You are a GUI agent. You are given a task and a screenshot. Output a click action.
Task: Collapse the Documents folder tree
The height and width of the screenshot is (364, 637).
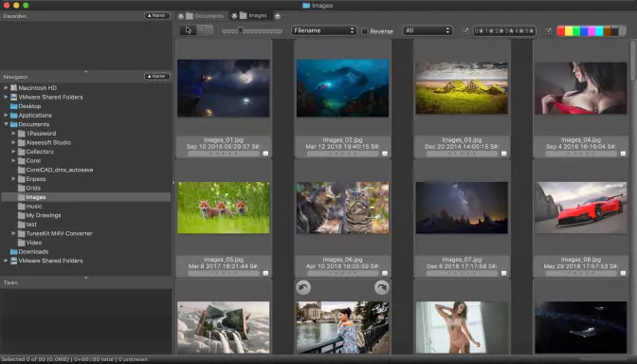(6, 124)
